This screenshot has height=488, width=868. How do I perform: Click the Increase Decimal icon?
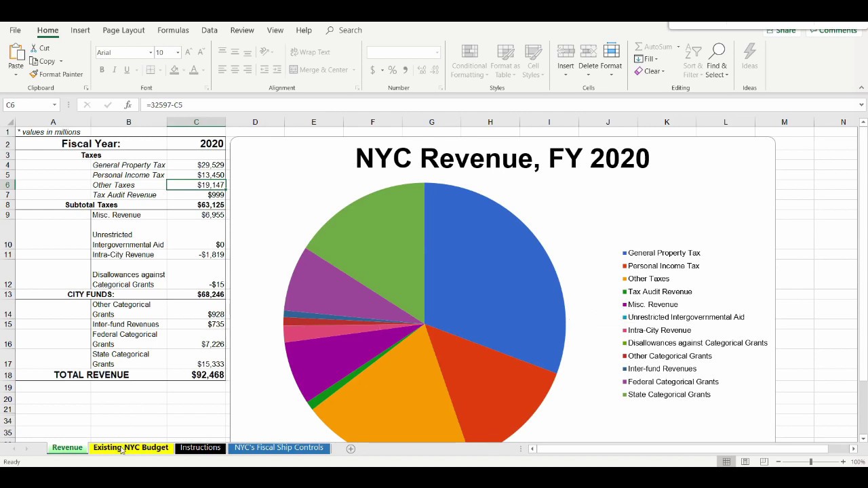[422, 70]
